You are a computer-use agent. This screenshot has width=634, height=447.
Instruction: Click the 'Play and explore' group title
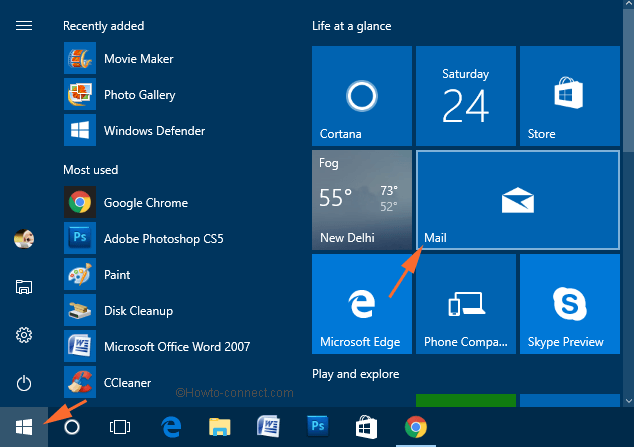(355, 374)
